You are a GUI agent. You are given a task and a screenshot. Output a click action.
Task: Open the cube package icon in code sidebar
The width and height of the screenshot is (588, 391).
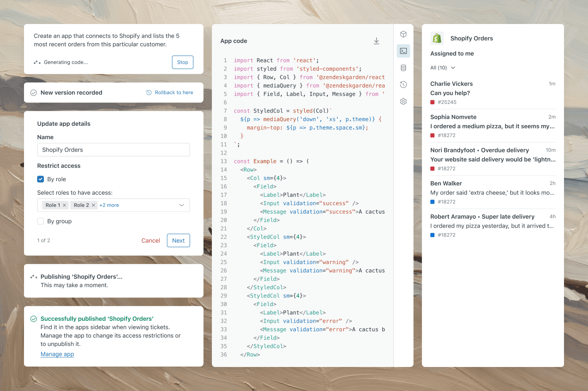tap(403, 34)
